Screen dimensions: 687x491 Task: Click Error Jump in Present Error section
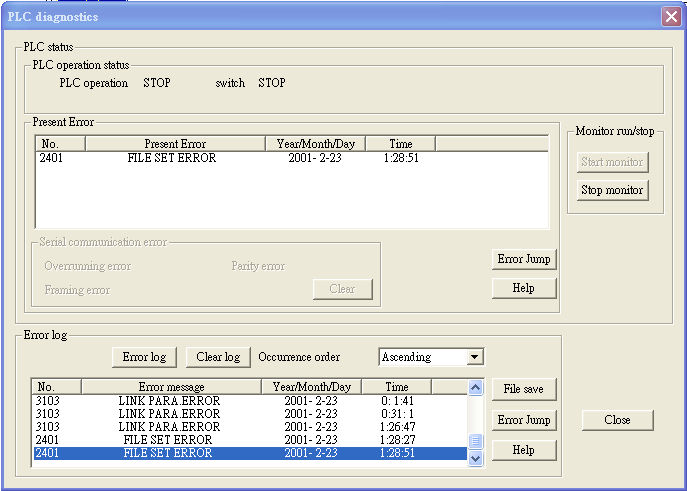coord(524,260)
